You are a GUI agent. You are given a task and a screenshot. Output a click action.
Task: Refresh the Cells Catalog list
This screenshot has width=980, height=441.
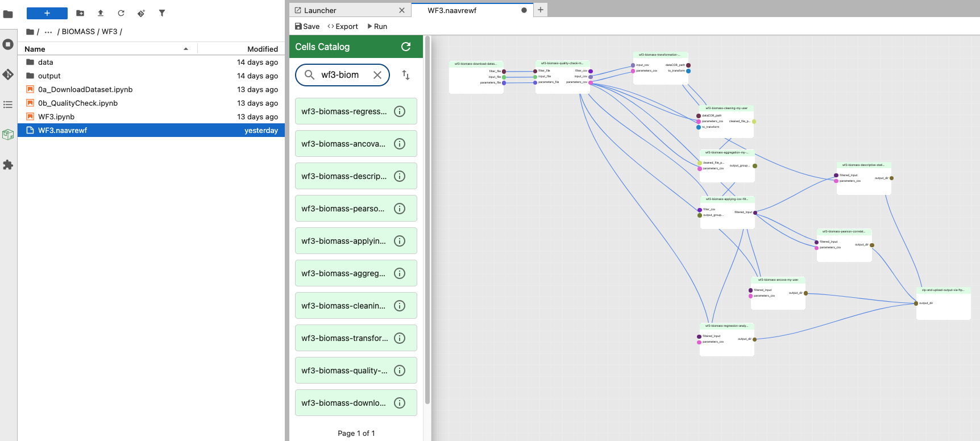[x=406, y=47]
